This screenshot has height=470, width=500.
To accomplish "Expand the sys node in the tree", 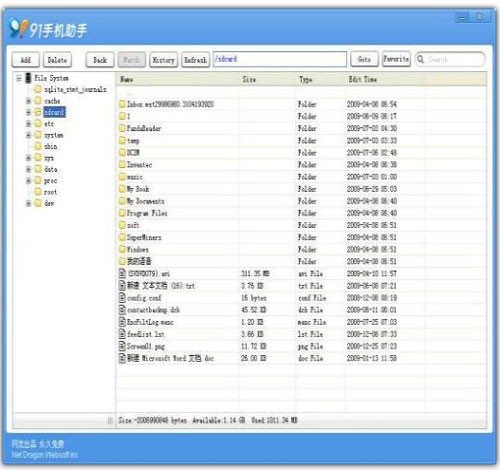I will click(29, 158).
